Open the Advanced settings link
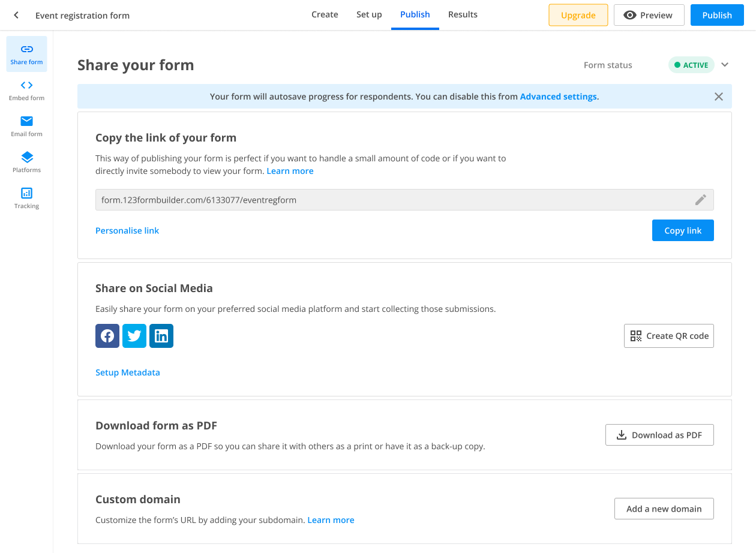 pos(558,96)
